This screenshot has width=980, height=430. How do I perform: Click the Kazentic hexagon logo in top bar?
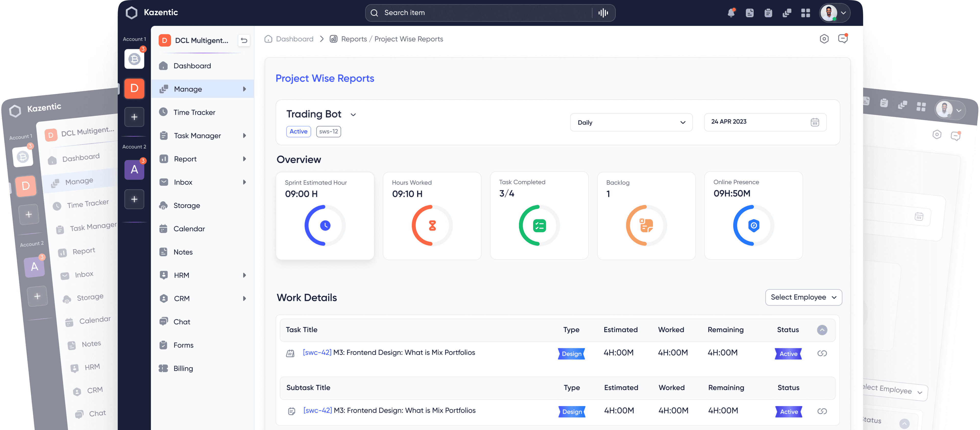131,12
